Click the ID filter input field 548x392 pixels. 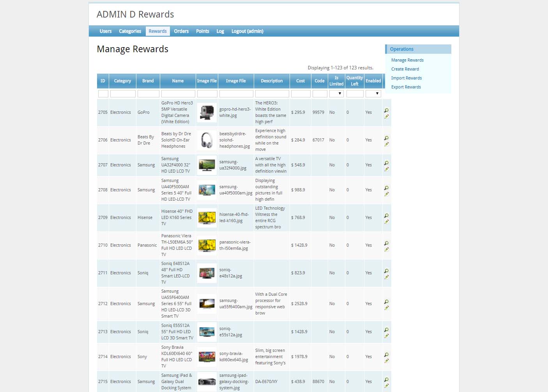(x=103, y=94)
